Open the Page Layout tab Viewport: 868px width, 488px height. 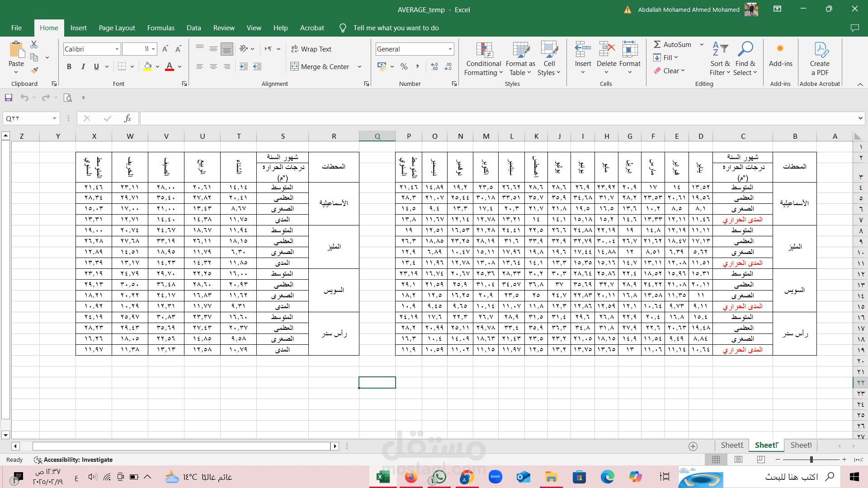point(117,28)
